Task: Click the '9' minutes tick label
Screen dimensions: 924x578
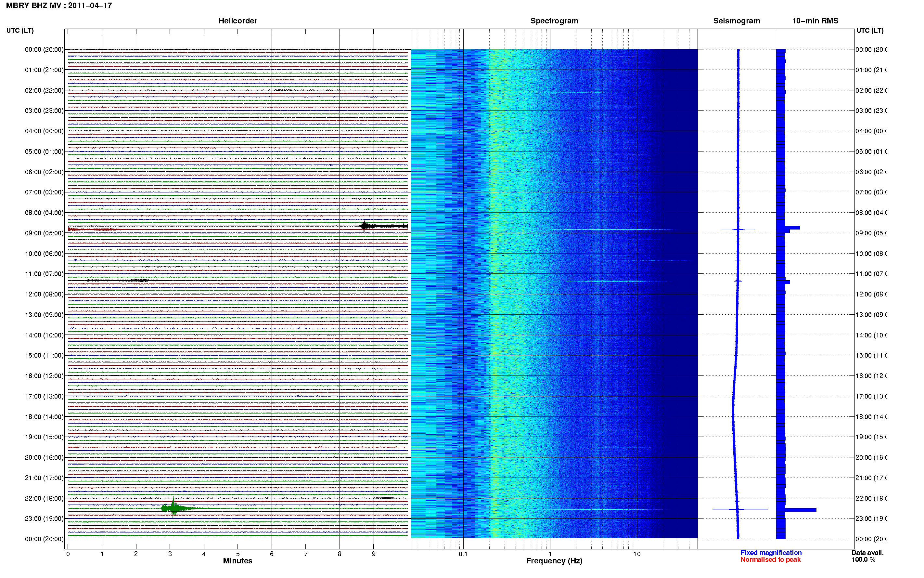Action: pos(374,554)
